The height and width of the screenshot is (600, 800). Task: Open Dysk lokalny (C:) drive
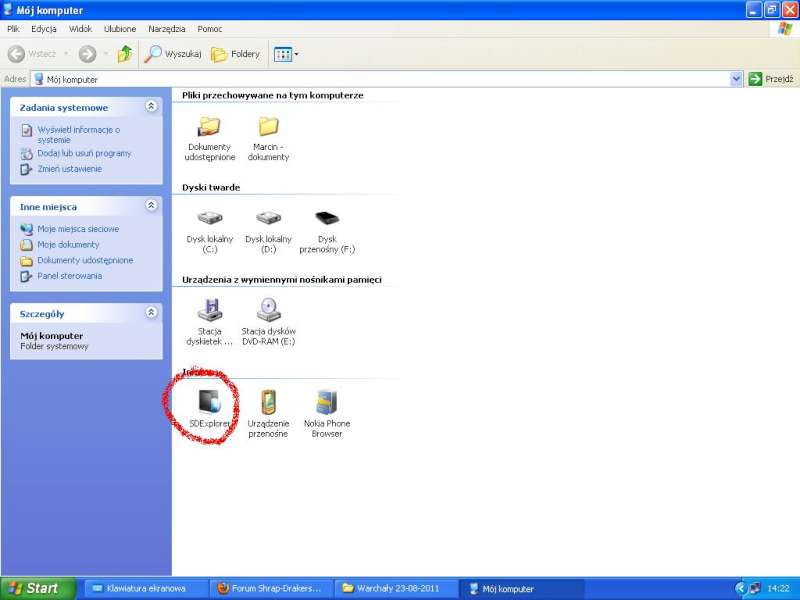210,219
